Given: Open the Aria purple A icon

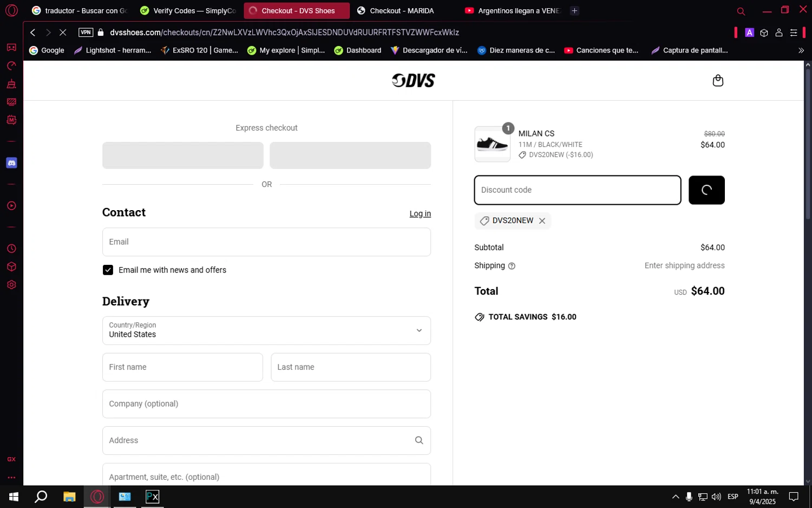Looking at the screenshot, I should click(749, 32).
